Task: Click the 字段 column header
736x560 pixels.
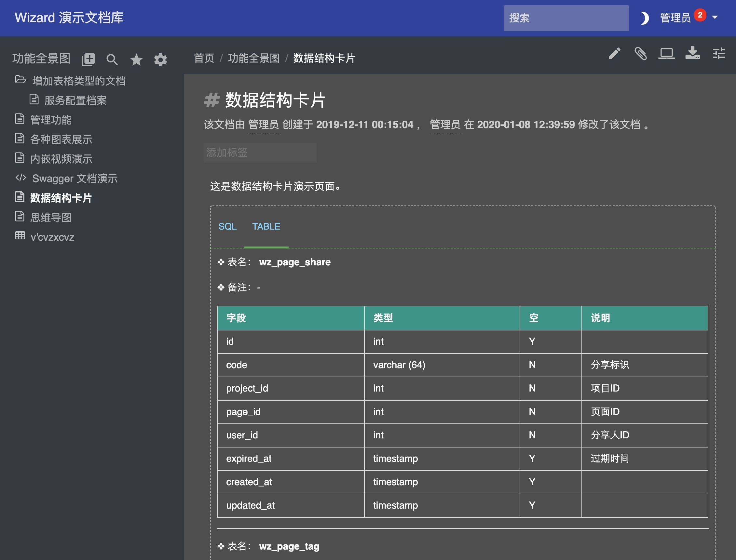Action: tap(291, 318)
